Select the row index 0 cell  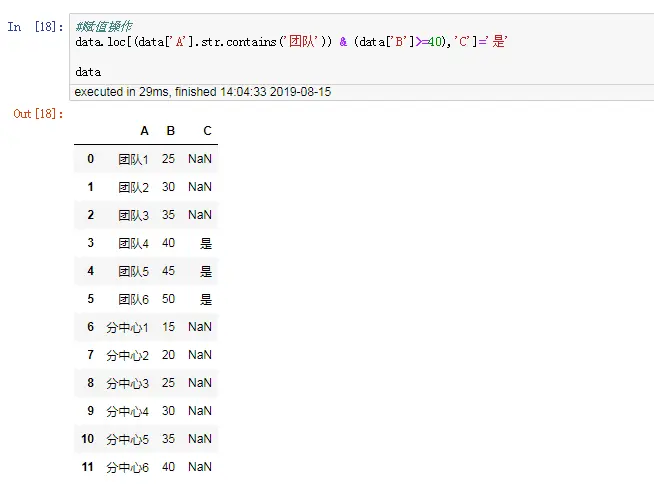[90, 159]
